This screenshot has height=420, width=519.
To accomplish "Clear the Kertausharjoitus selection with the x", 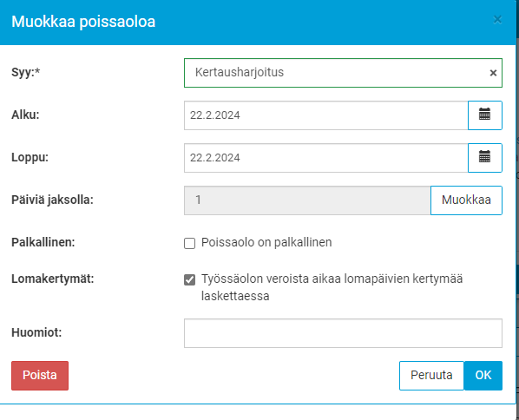I will pos(493,73).
